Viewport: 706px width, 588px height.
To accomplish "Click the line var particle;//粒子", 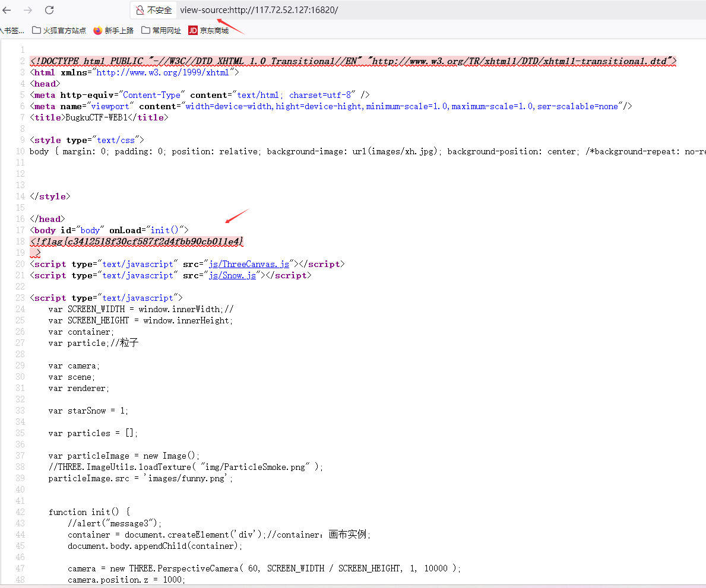I will pos(94,343).
